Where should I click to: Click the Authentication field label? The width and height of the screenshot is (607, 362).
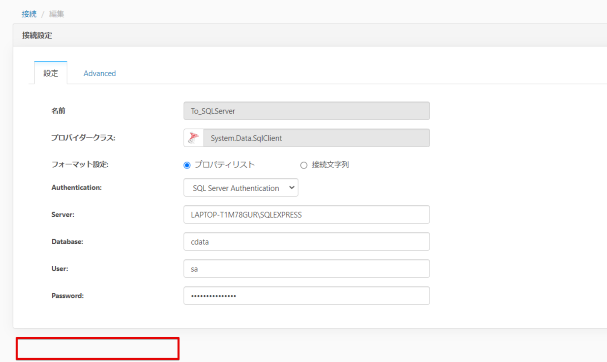pos(76,187)
